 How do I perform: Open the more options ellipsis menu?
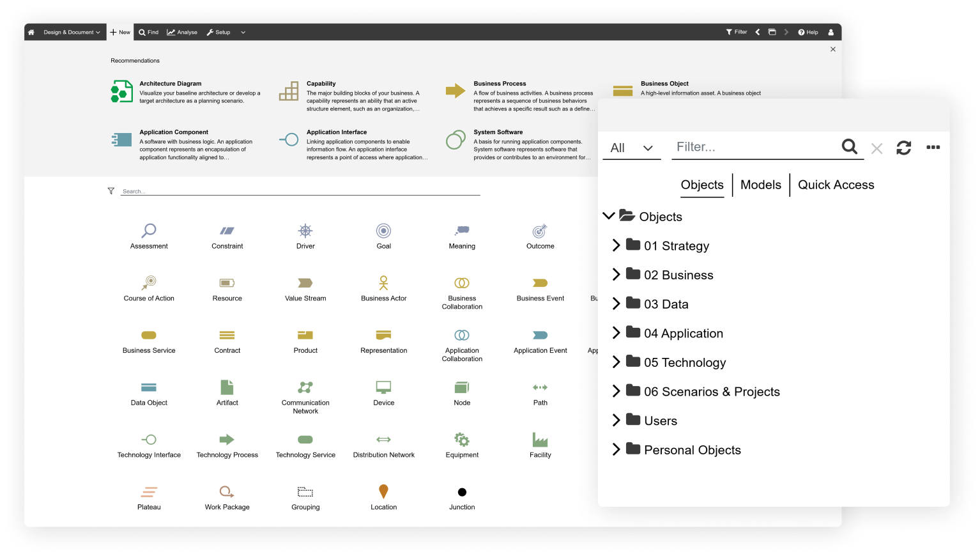coord(933,147)
